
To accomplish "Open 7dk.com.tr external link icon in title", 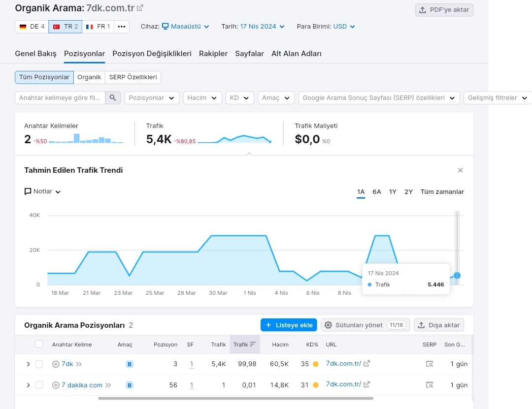I will (x=140, y=8).
